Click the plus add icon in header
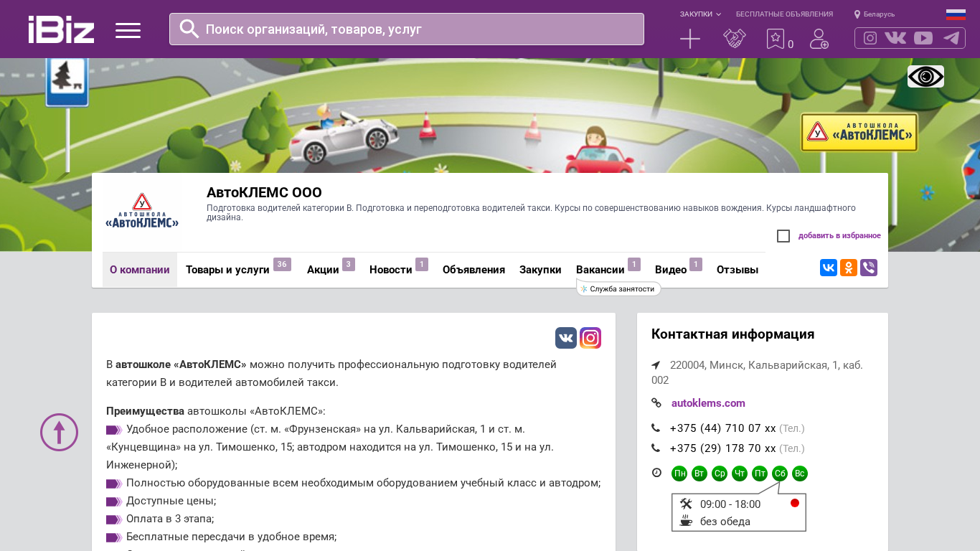 point(689,39)
